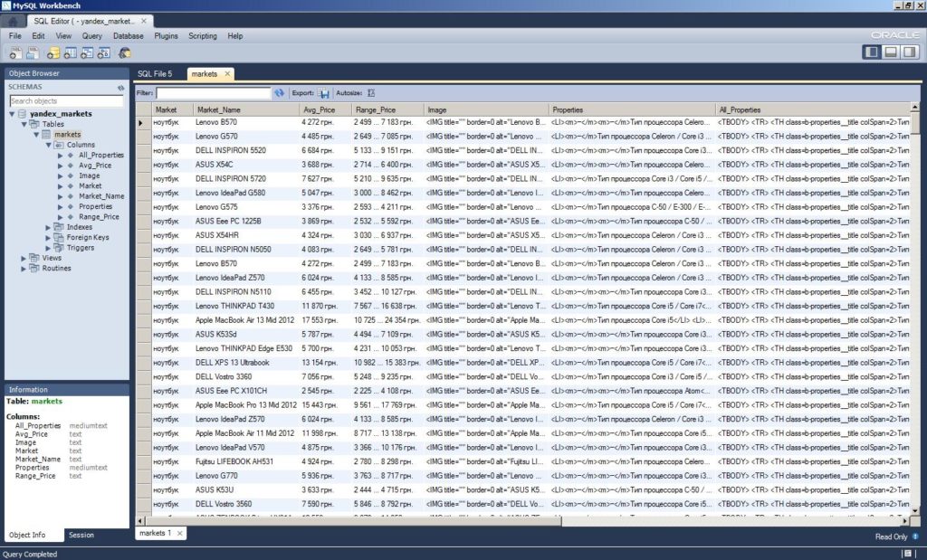This screenshot has width=927, height=560.
Task: Select the Range_Price column tree item
Action: pos(99,217)
